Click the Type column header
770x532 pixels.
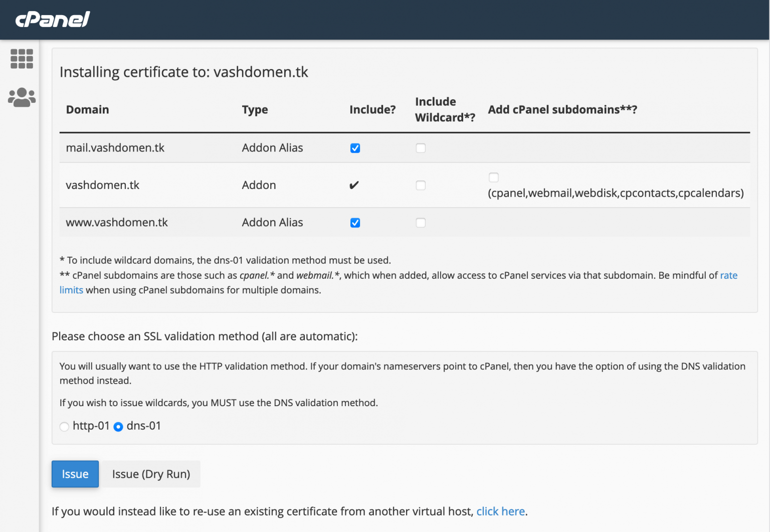point(255,110)
